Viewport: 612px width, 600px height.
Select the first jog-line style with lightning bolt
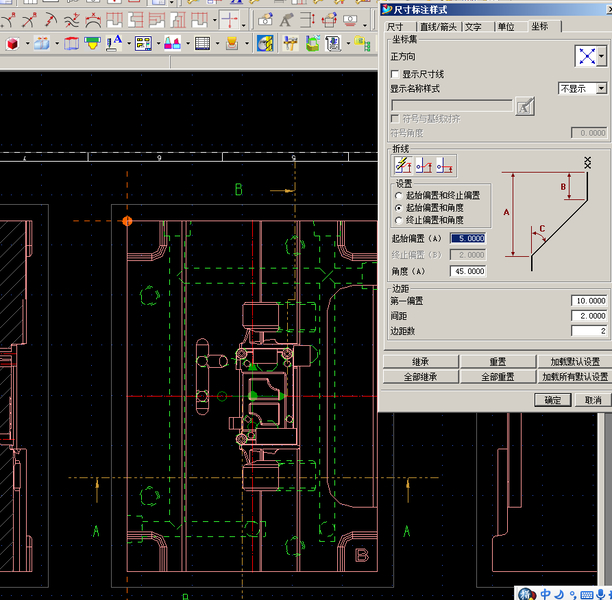pyautogui.click(x=403, y=166)
